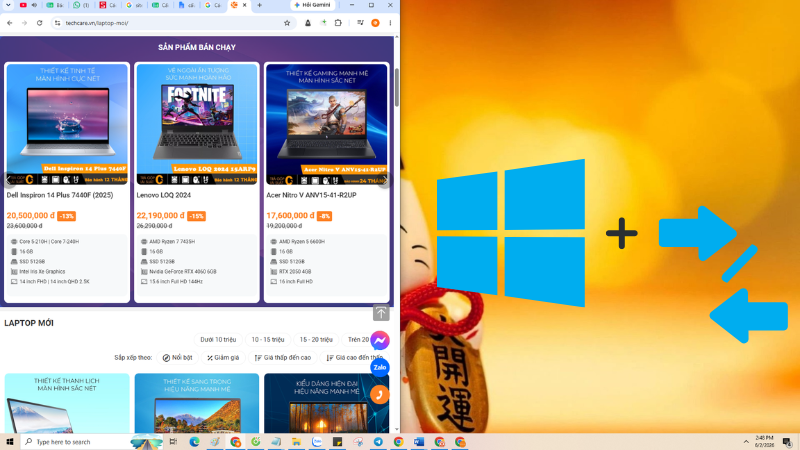This screenshot has height=450, width=800.
Task: Click the browser Forward arrow
Action: tap(24, 23)
